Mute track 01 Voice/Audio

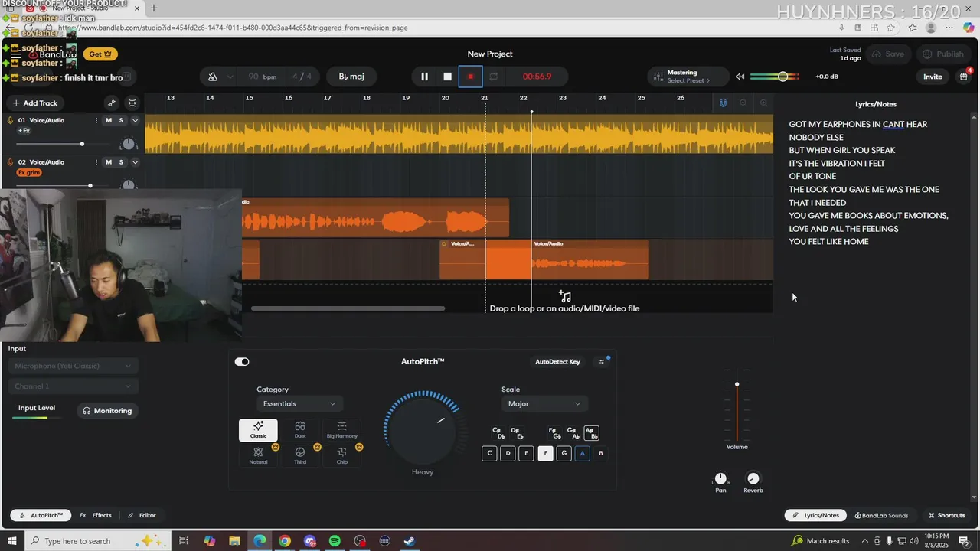tap(109, 120)
